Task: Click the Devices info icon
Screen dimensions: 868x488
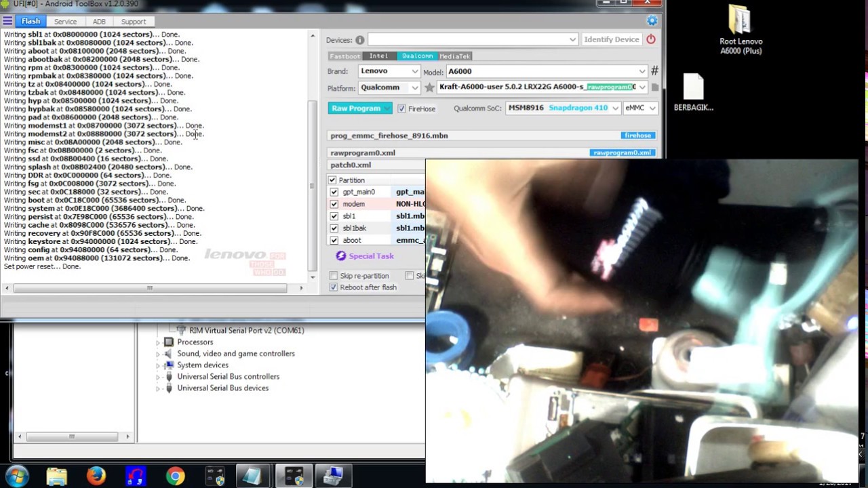Action: click(x=359, y=40)
